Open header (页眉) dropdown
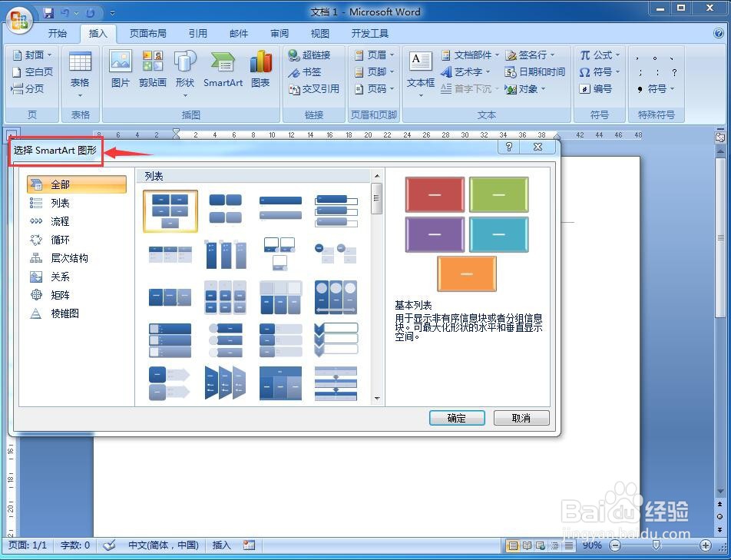The height and width of the screenshot is (560, 731). [375, 55]
